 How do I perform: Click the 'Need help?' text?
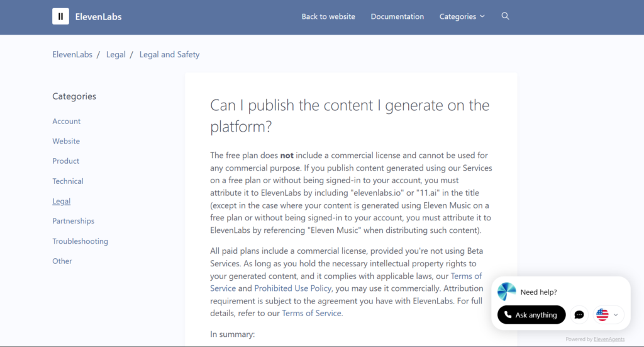pos(538,292)
